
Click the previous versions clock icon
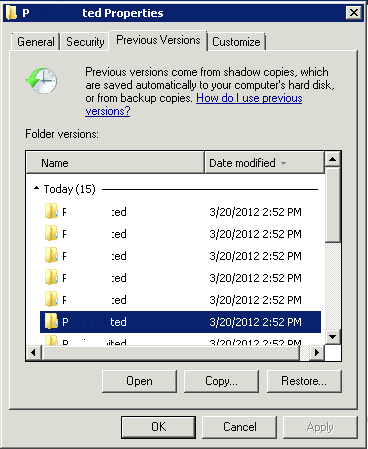pyautogui.click(x=42, y=80)
